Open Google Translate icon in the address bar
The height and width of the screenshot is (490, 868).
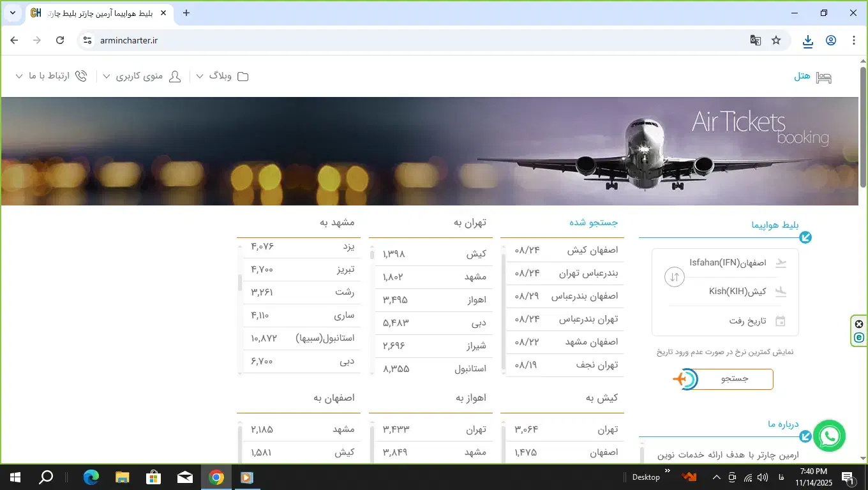point(756,40)
